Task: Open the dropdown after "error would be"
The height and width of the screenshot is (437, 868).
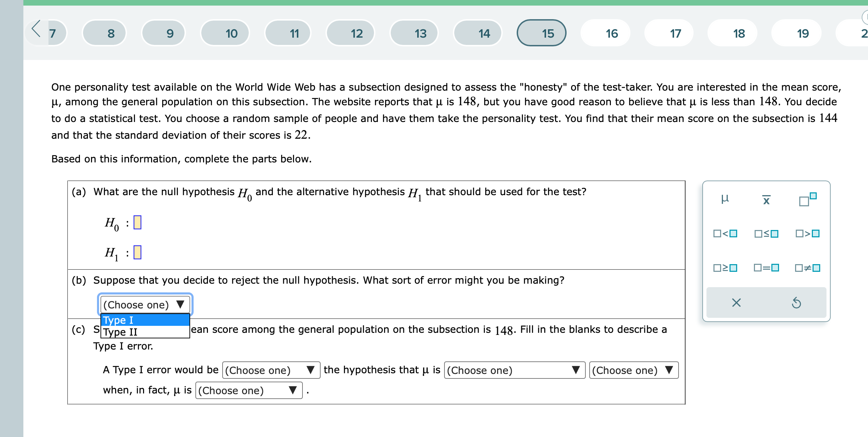Action: pos(271,370)
